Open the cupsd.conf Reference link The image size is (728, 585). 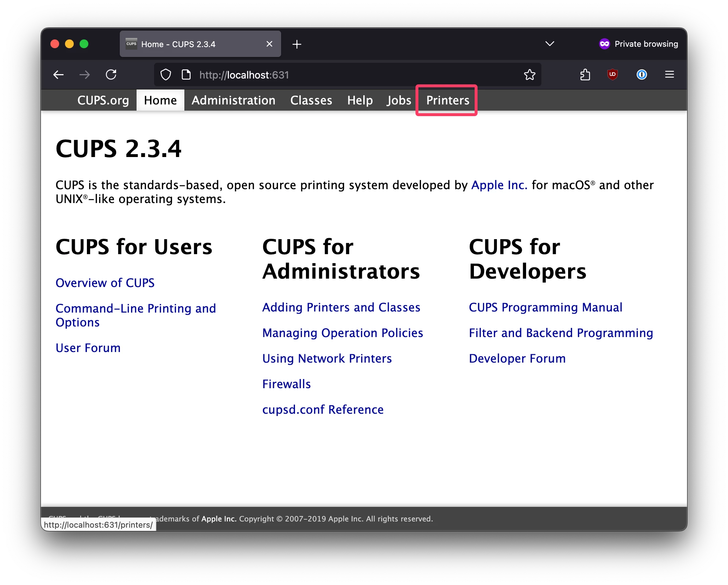323,410
